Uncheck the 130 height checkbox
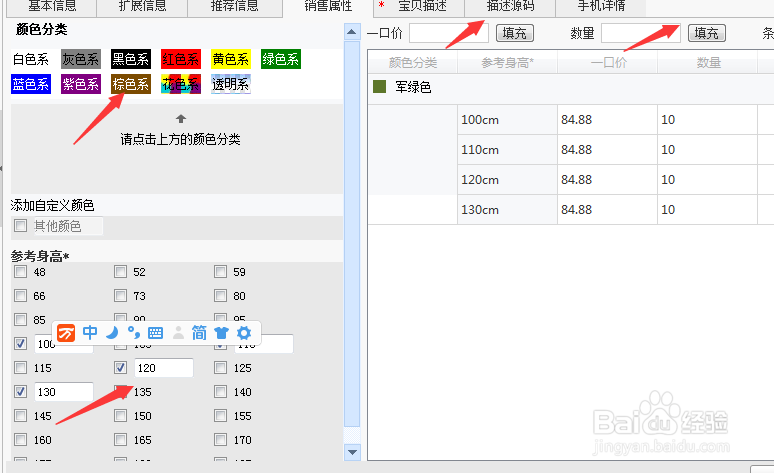Image resolution: width=774 pixels, height=473 pixels. (20, 392)
